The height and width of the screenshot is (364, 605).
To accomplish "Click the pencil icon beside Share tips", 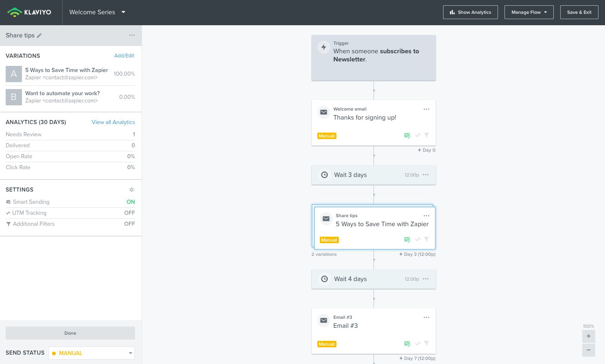I will point(39,36).
